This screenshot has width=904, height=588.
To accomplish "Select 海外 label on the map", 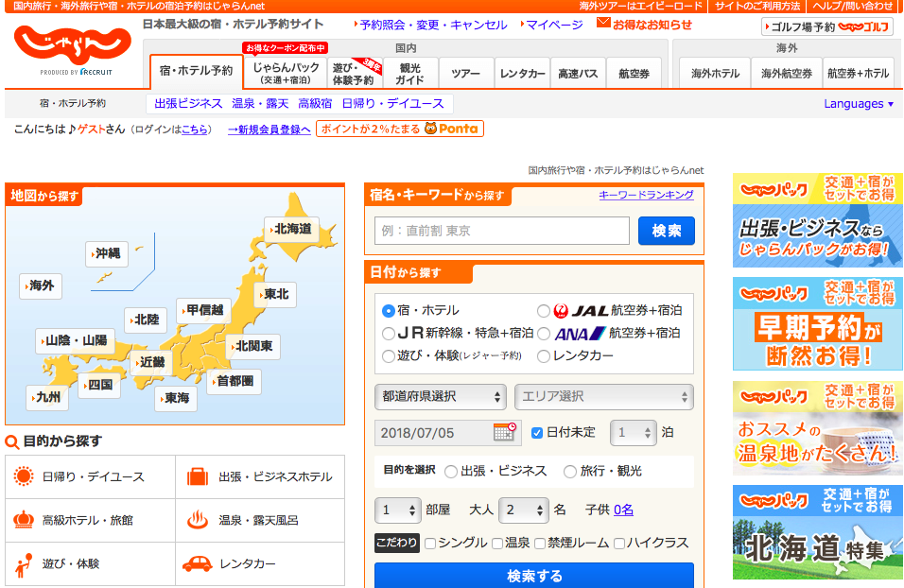I will pyautogui.click(x=41, y=285).
